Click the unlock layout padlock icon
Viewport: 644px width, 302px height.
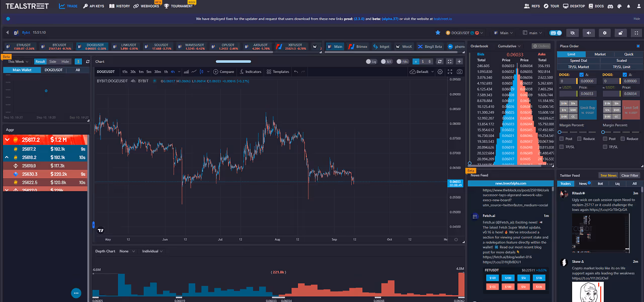tap(621, 33)
